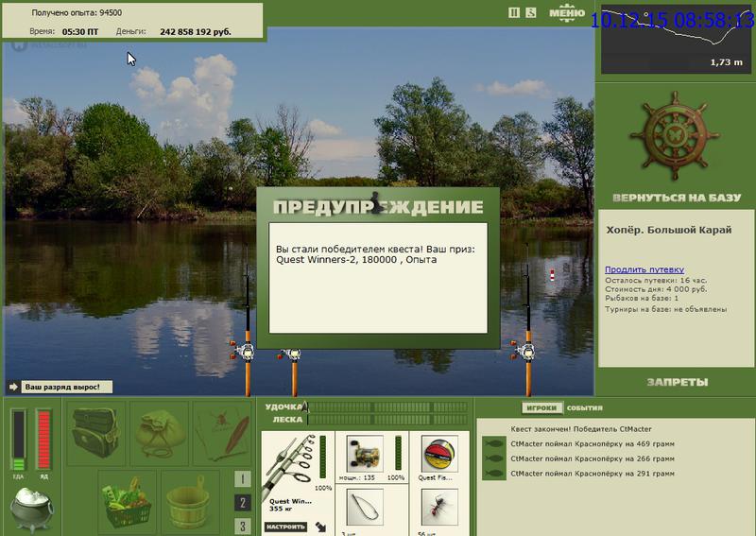Click the ship wheel return icon
This screenshot has width=756, height=536.
pyautogui.click(x=675, y=135)
